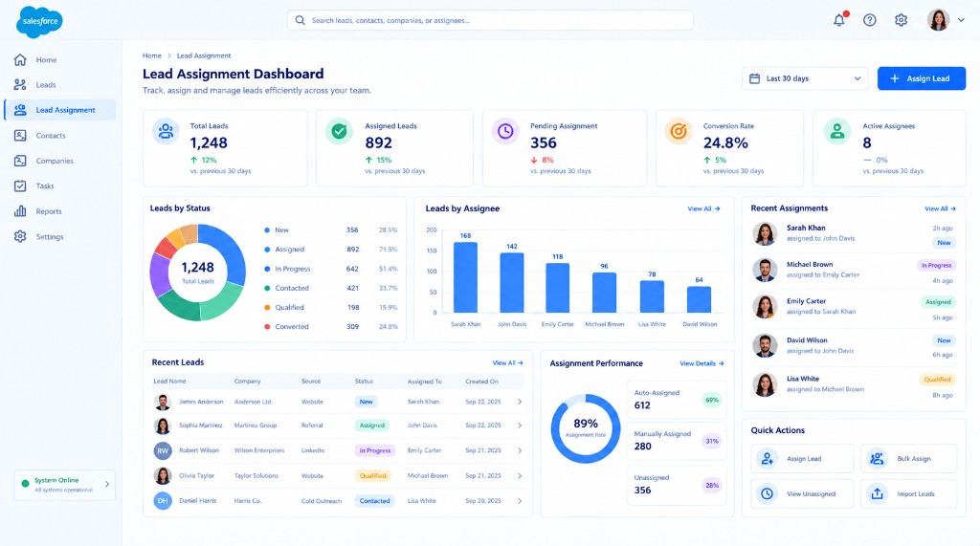Screen dimensions: 980x546
Task: Click the Reports bar chart icon
Action: (20, 211)
